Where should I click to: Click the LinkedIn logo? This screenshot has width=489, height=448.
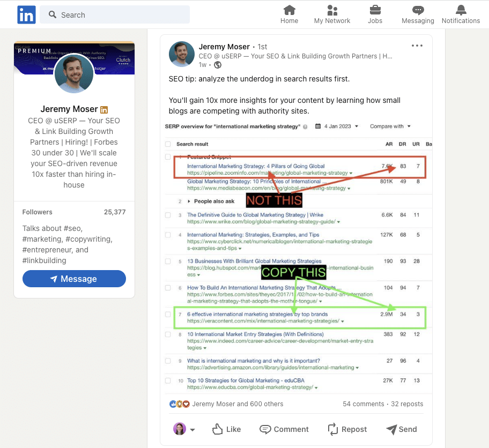(26, 14)
